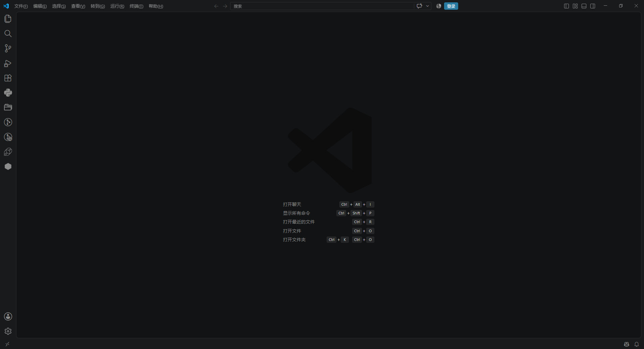Open the 转到(G) menu

pyautogui.click(x=98, y=6)
